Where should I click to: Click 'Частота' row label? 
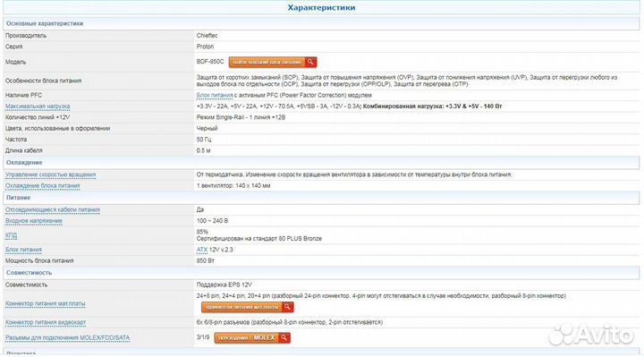16,140
